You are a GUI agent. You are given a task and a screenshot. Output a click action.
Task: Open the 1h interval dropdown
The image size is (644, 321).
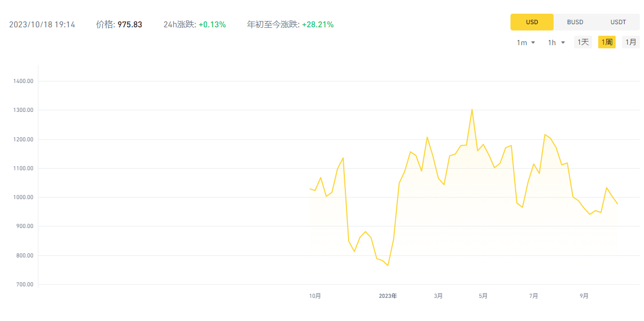pos(556,43)
